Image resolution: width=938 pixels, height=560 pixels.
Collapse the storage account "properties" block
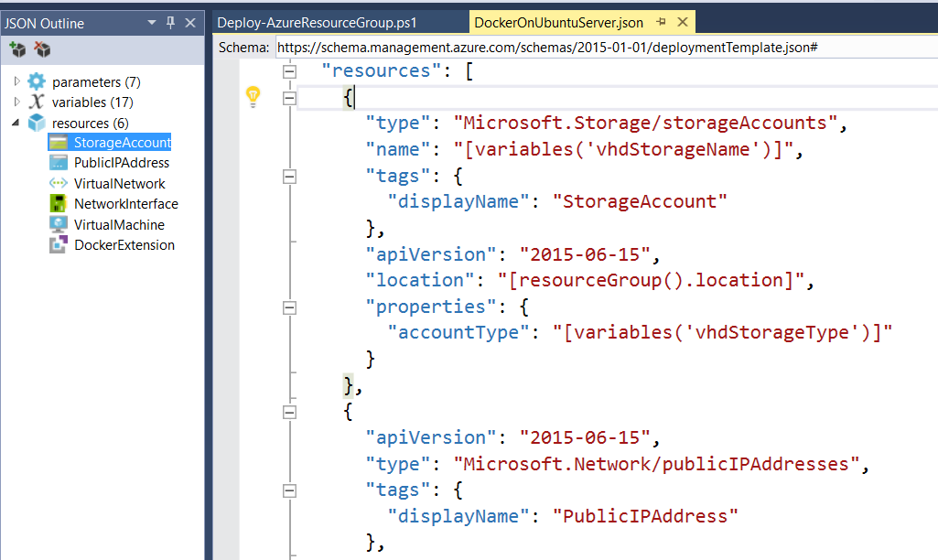tap(290, 307)
